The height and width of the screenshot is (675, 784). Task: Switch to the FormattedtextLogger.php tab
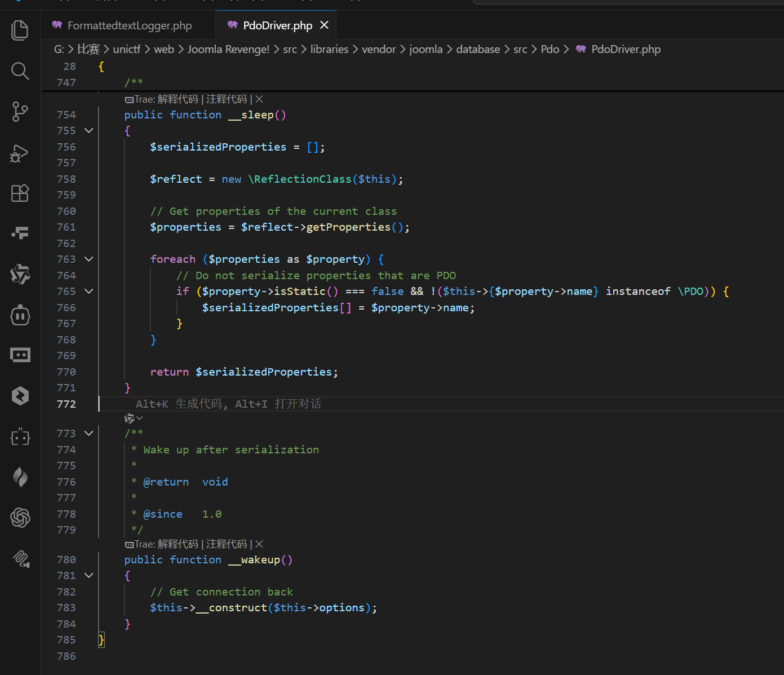pos(129,25)
